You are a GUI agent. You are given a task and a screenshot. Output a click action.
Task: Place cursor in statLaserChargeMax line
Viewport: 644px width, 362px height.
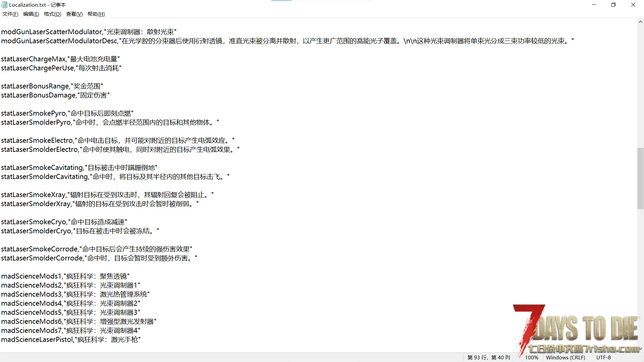[x=60, y=59]
